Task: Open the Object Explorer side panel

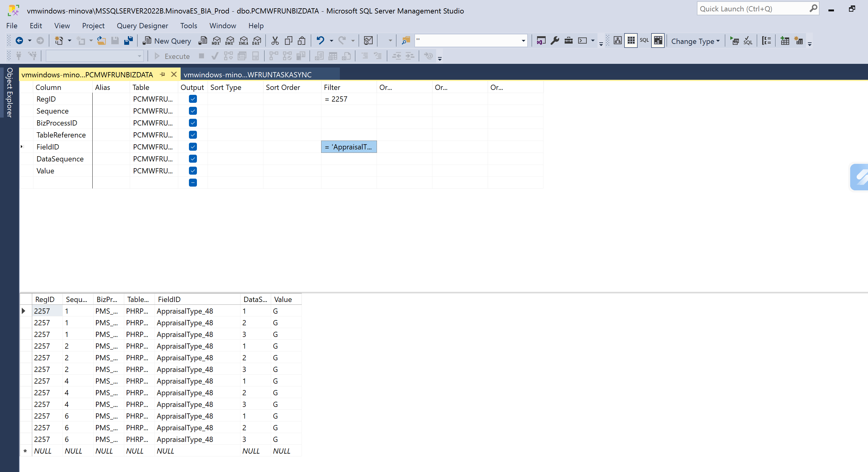Action: (x=10, y=92)
